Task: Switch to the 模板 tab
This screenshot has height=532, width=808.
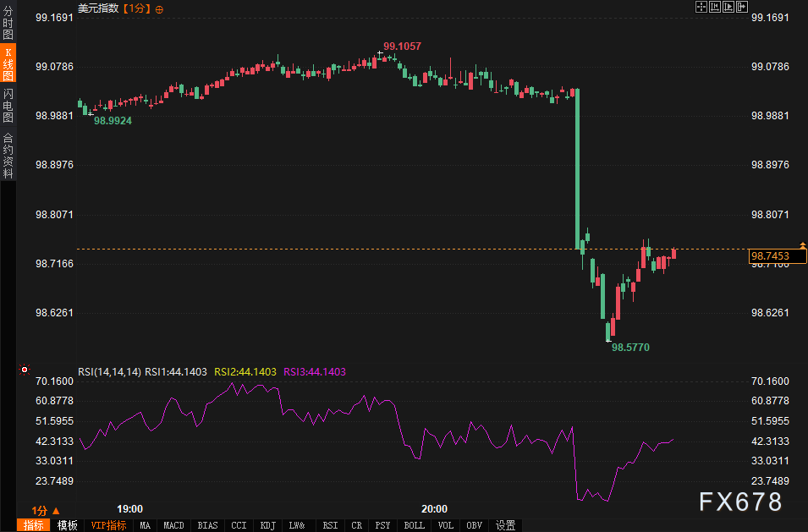Action: 68,525
